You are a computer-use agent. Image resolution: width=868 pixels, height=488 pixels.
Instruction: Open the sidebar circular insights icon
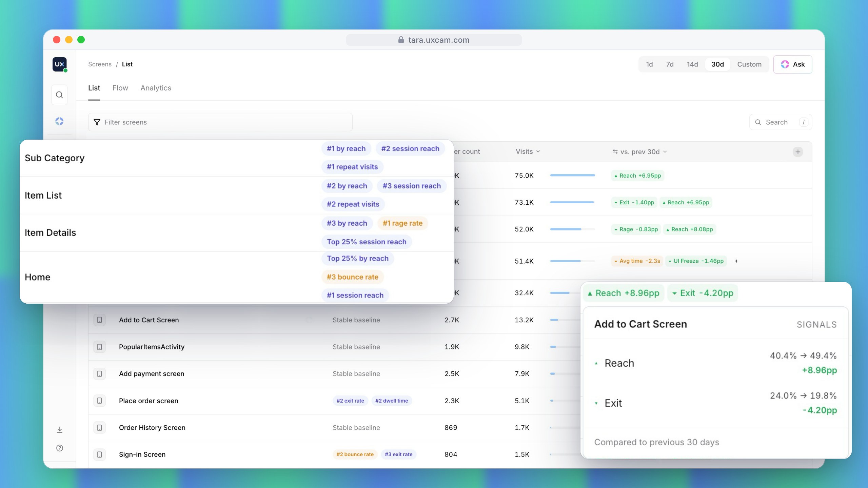[x=59, y=121]
